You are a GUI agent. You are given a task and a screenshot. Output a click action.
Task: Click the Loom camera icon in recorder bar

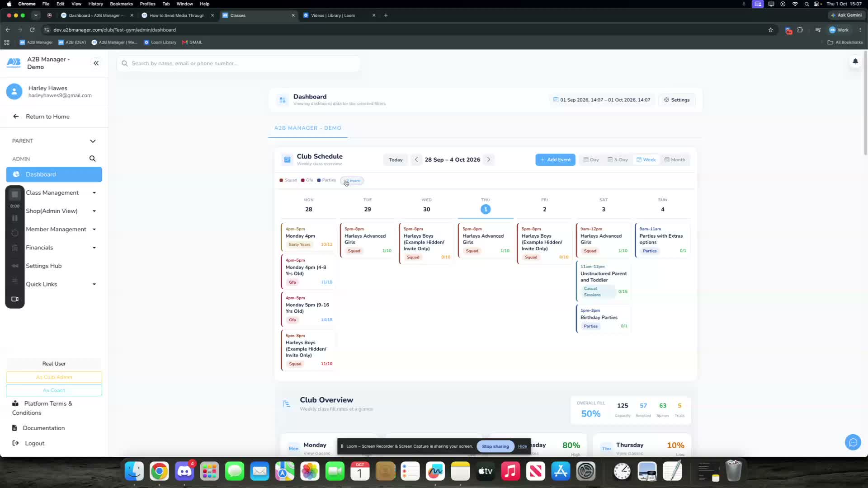15,299
